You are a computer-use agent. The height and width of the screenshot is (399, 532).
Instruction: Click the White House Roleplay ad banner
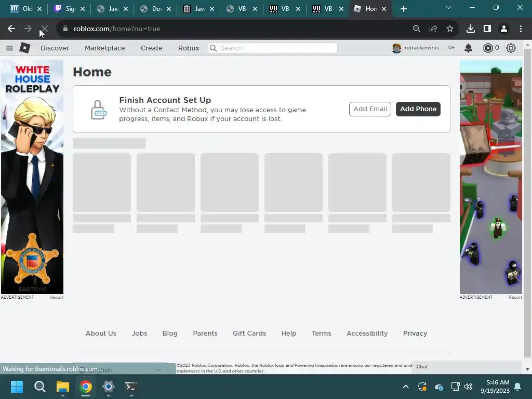tap(32, 177)
